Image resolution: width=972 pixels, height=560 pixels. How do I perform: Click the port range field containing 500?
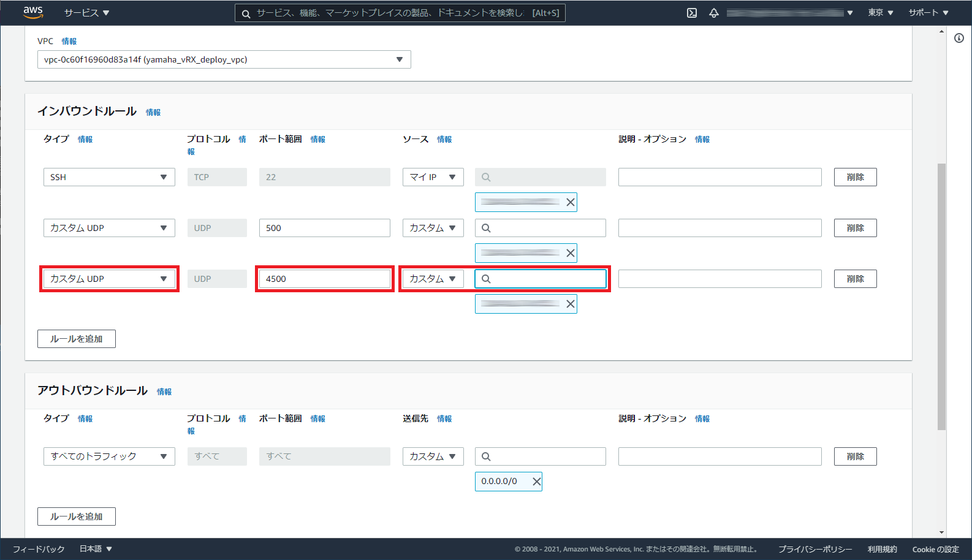pos(324,228)
